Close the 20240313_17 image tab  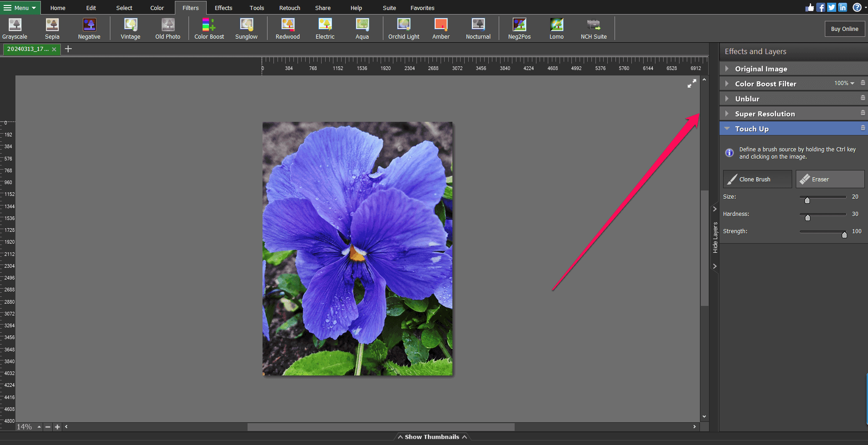click(x=55, y=49)
